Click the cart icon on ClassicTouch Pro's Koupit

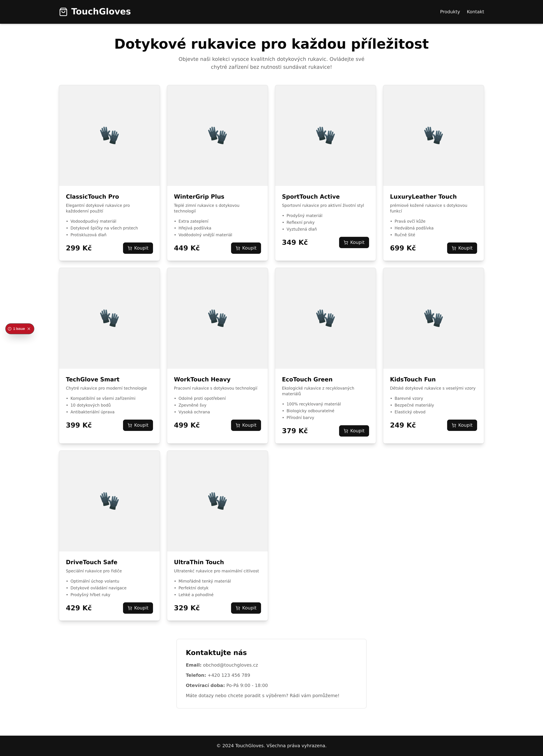tap(130, 248)
